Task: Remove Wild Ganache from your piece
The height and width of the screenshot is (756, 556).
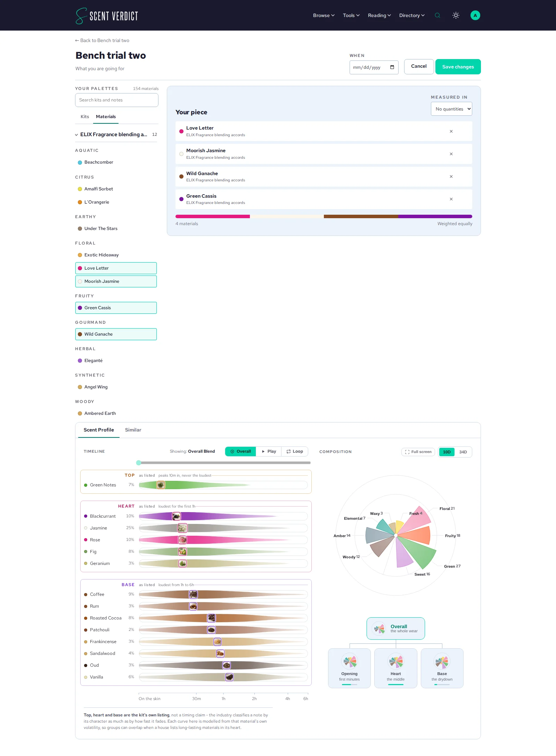Action: 451,176
